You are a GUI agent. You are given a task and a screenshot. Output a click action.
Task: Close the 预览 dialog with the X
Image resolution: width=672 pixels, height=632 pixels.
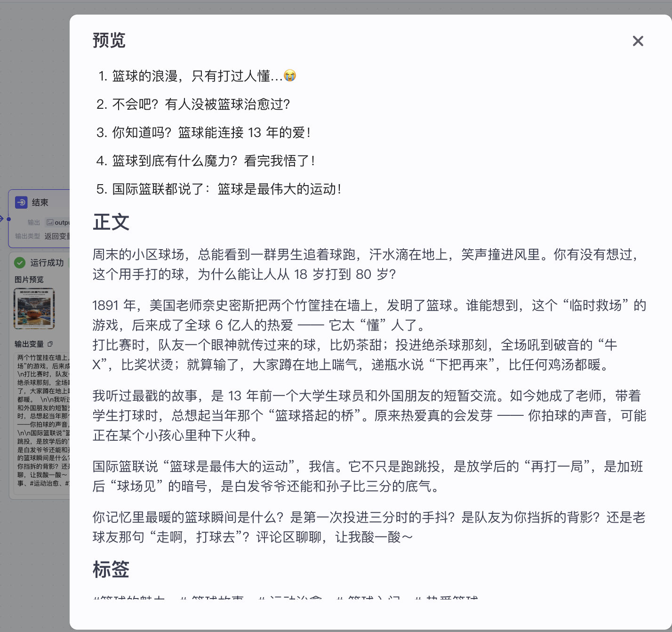pos(638,41)
